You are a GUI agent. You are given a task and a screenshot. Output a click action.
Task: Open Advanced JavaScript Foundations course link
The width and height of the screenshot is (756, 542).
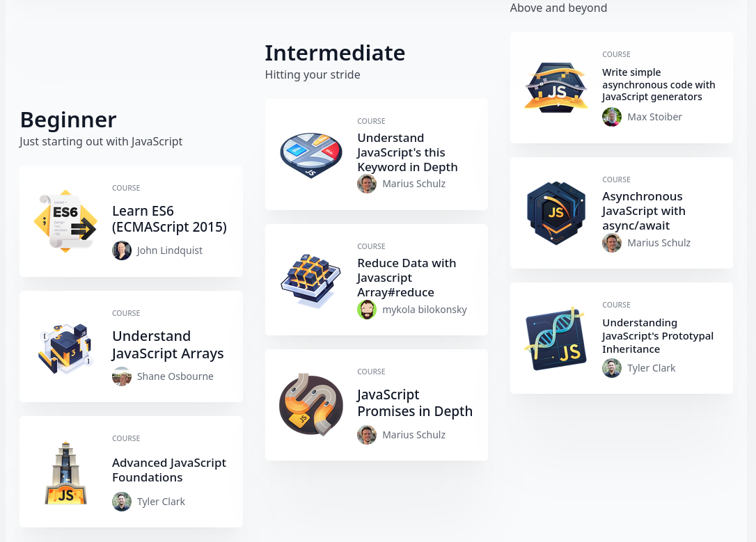pyautogui.click(x=169, y=470)
